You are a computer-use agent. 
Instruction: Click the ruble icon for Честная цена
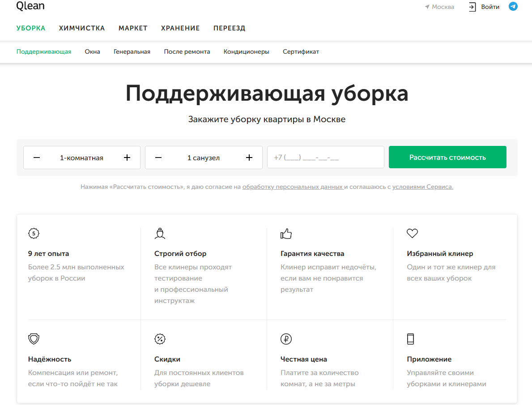pyautogui.click(x=286, y=339)
